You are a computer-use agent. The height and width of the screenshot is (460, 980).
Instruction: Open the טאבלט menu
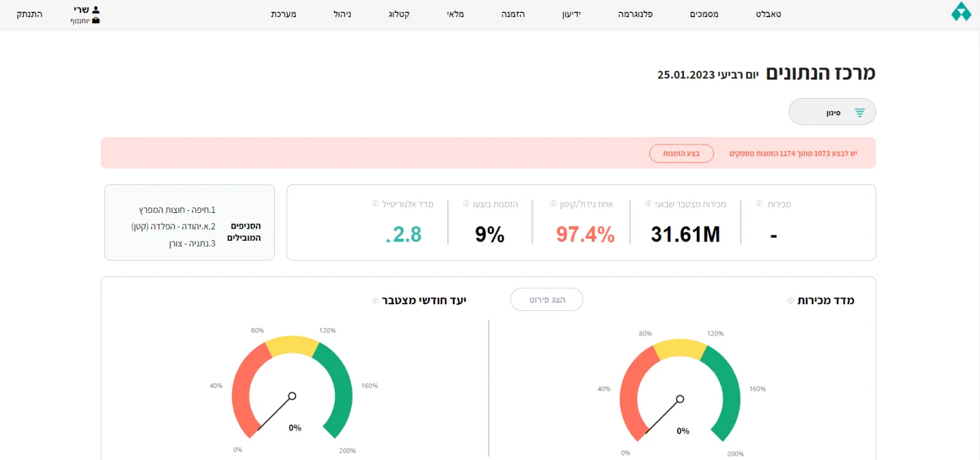pyautogui.click(x=768, y=14)
